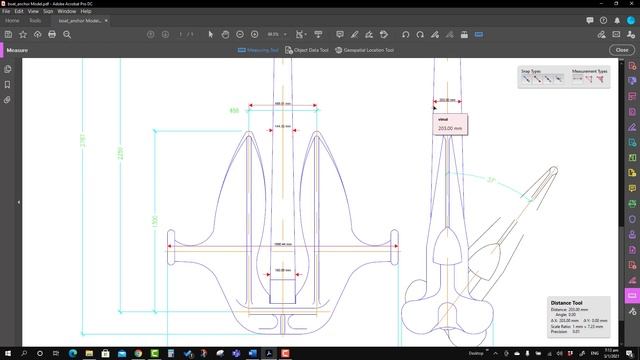Select Distance measurement type
Screen dimensions: 640x360
click(x=578, y=79)
